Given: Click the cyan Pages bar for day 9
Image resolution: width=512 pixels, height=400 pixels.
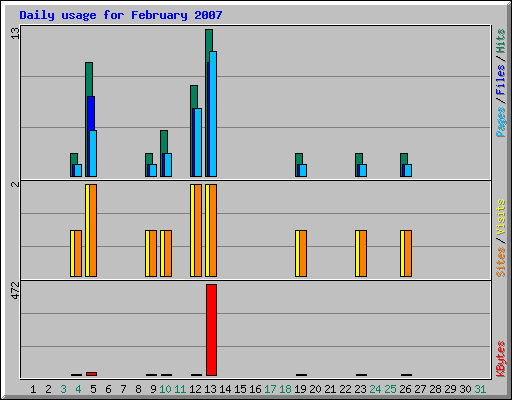Looking at the screenshot, I should [153, 170].
